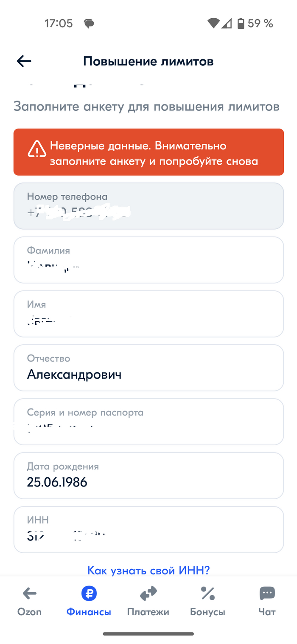The image size is (297, 644).
Task: Edit Серия и номер паспорта field
Action: point(148,422)
